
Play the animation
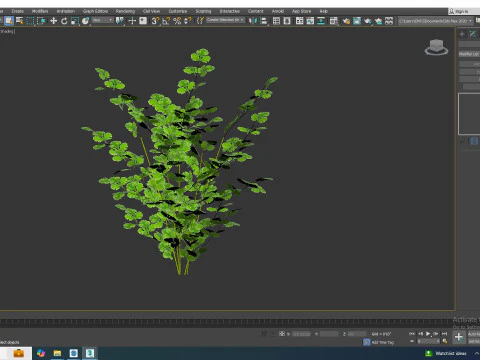428,333
